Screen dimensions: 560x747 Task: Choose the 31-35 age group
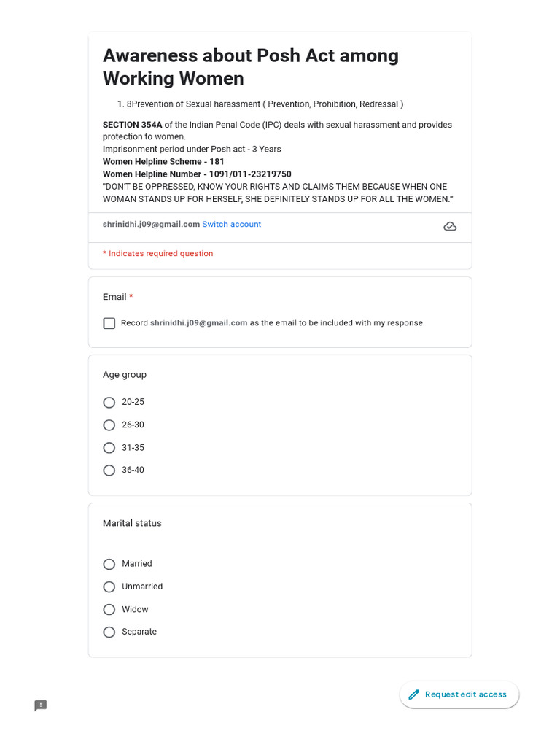click(x=109, y=448)
